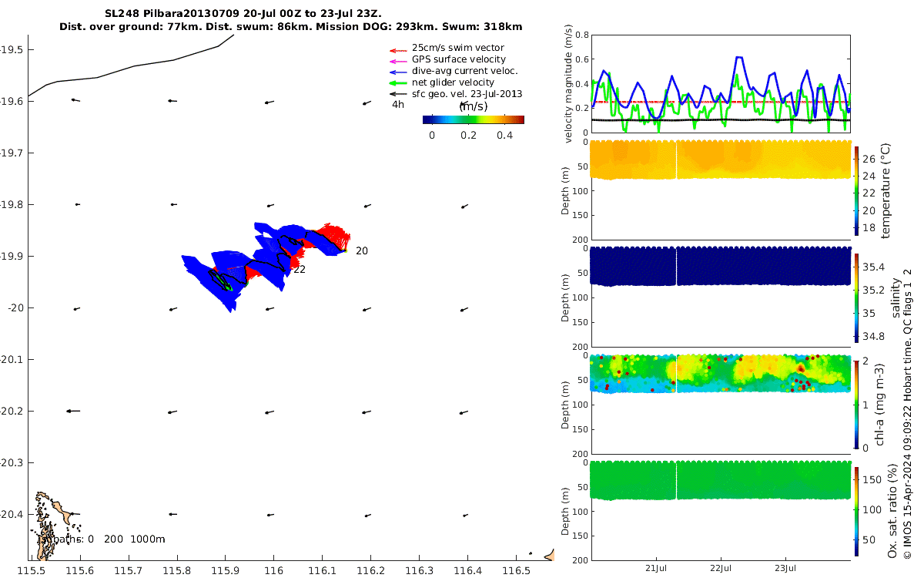Click the latitude tick '-19.9' on map axis
This screenshot has height=578, width=924.
coord(12,256)
